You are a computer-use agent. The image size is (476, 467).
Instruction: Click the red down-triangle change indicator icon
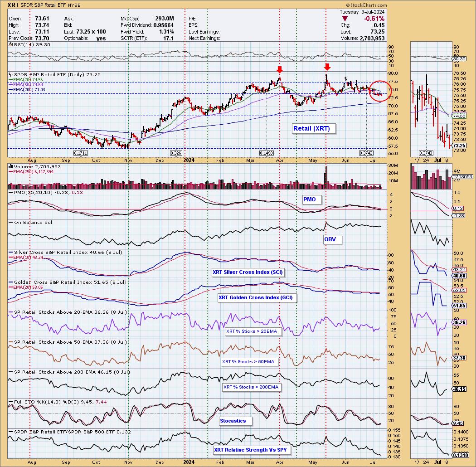tap(345, 19)
